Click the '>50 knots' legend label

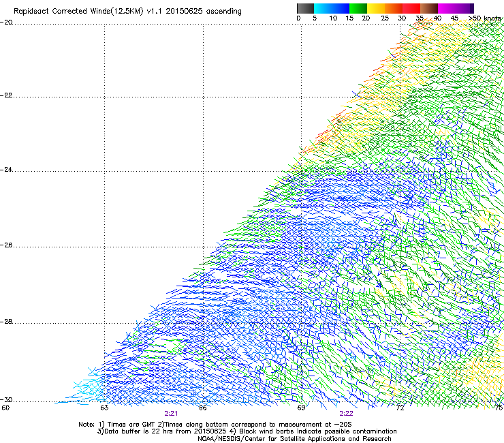tap(484, 18)
